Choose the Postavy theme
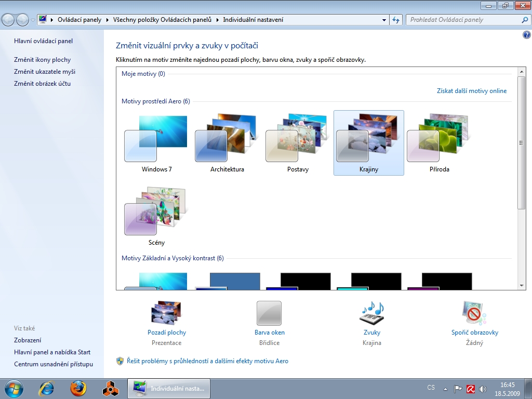The width and height of the screenshot is (532, 399). point(298,143)
